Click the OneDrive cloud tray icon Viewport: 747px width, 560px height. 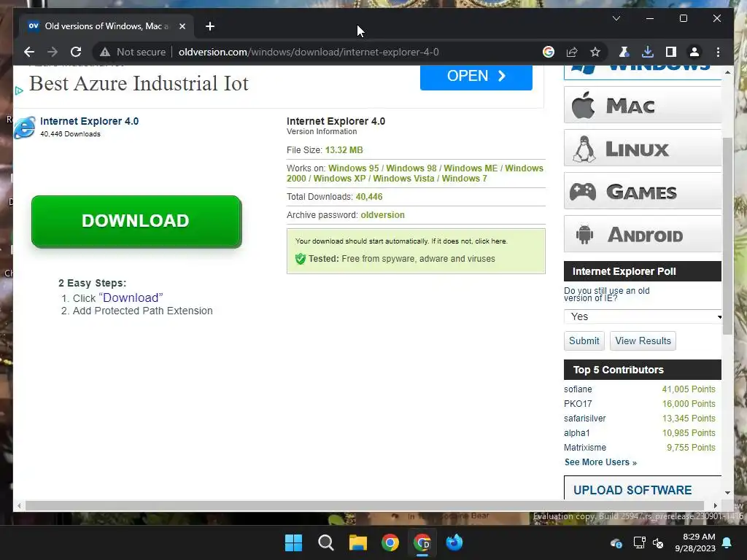[x=616, y=542]
